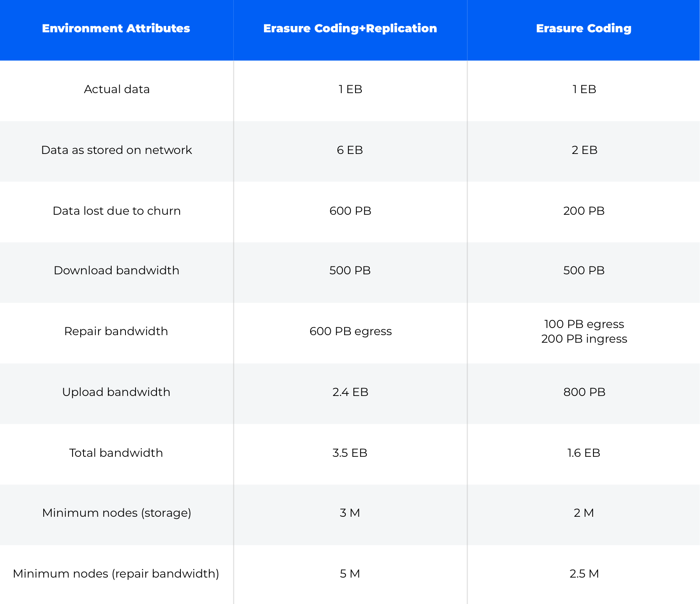Select the 6 EB stored data cell
Viewport: 700px width, 604px height.
[350, 150]
